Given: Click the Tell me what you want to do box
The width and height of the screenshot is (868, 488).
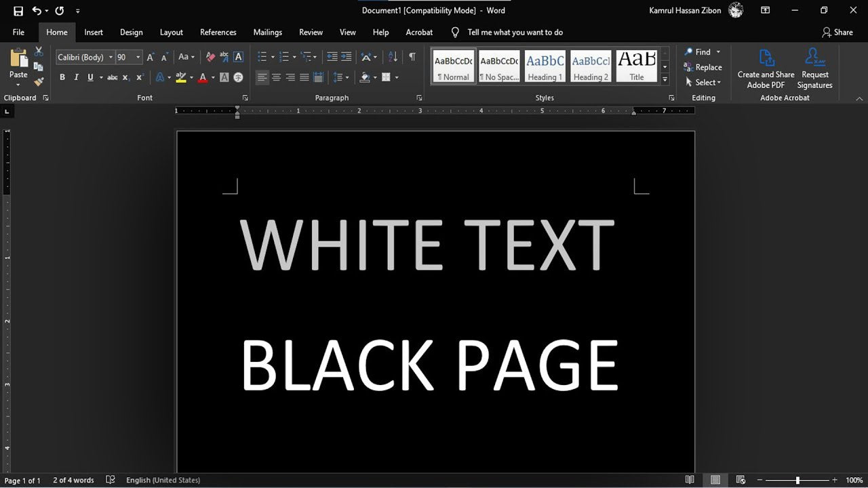Looking at the screenshot, I should pyautogui.click(x=515, y=33).
